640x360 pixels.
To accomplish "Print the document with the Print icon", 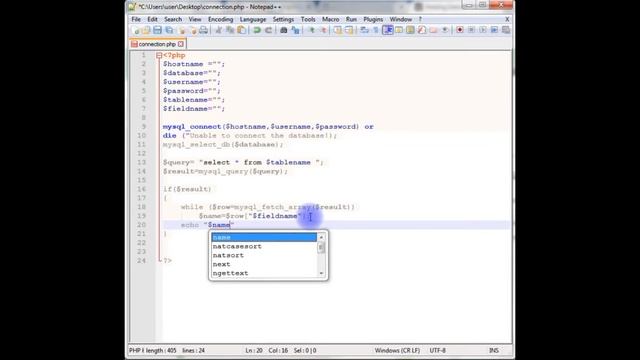I will click(x=203, y=30).
